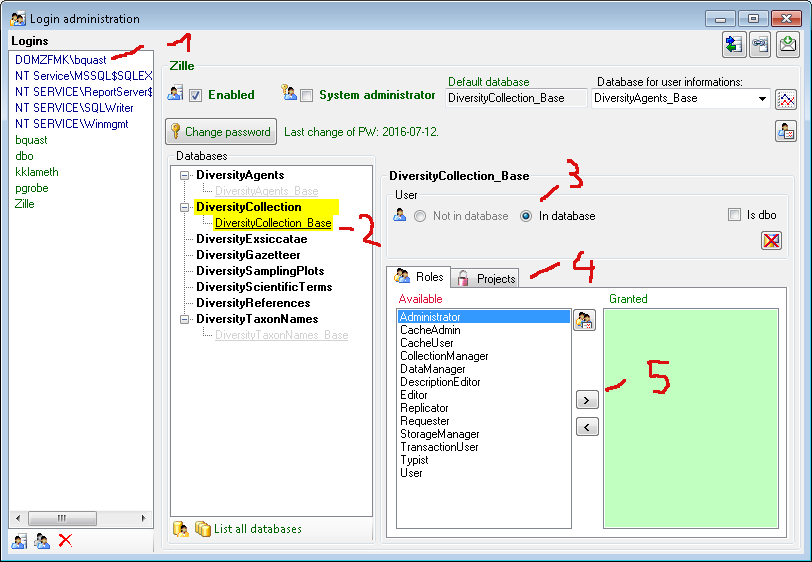The image size is (812, 562).
Task: Click the red X delete login icon
Action: pos(66,540)
